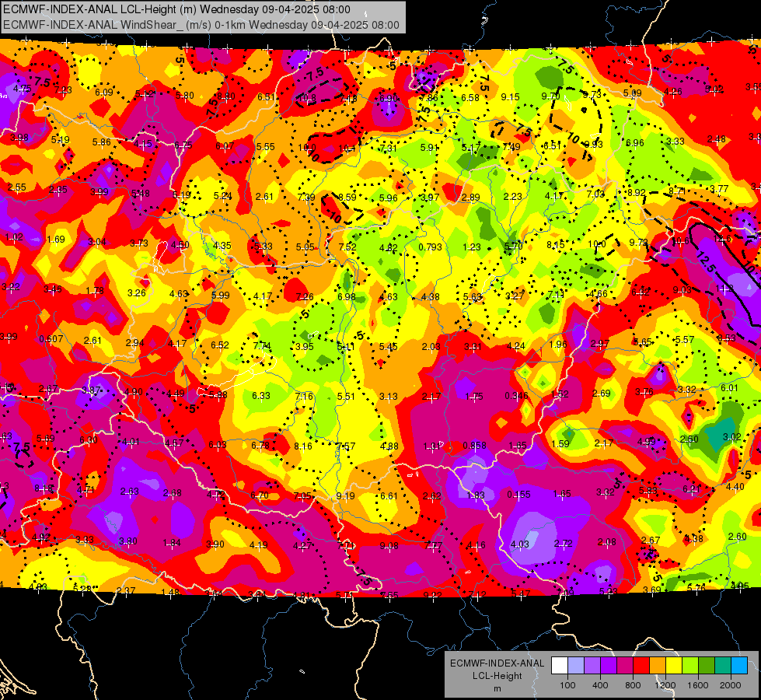
Task: Click the wind shear value 0.607
Action: click(51, 339)
